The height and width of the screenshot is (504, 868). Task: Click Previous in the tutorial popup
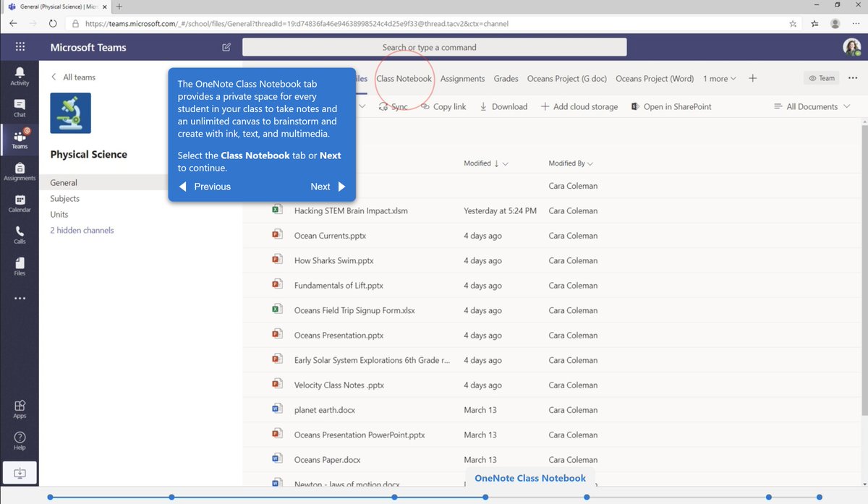[x=205, y=187]
